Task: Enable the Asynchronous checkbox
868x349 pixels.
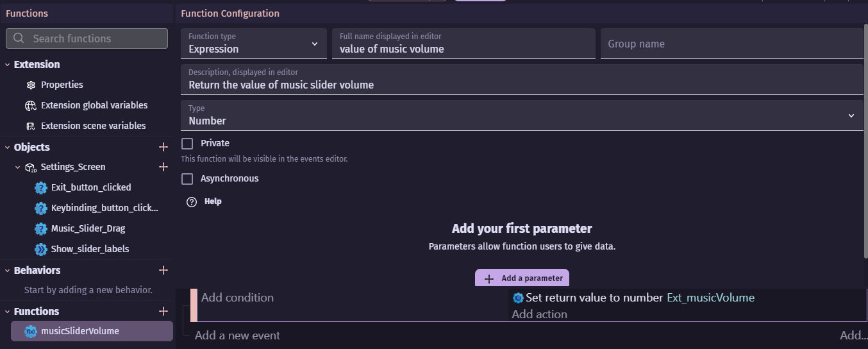Action: tap(187, 178)
